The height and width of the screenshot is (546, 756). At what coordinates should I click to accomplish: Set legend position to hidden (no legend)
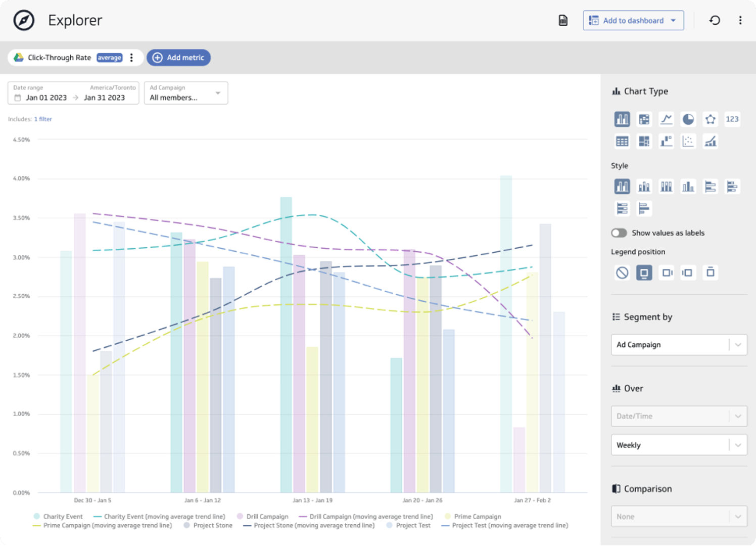(x=622, y=273)
